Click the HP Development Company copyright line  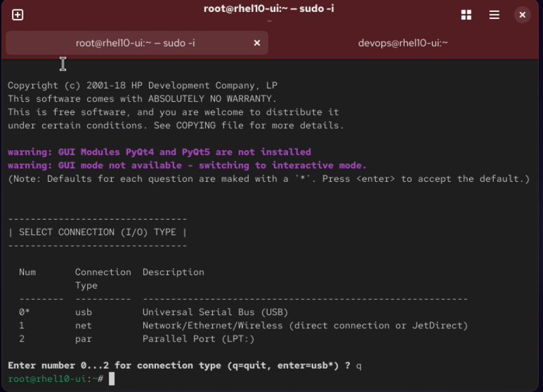[142, 85]
